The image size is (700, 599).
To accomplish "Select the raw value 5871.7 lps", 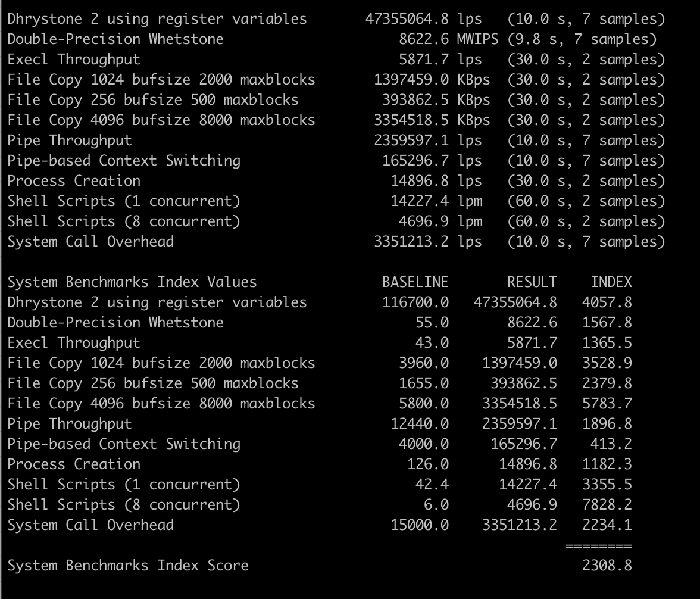I will [x=440, y=60].
